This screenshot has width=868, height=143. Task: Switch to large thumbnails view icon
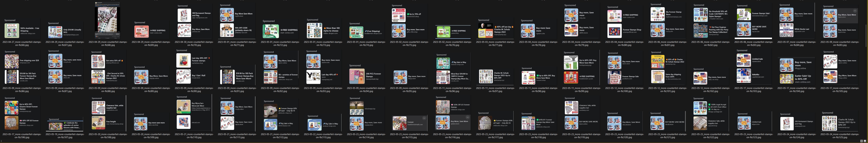(x=865, y=141)
